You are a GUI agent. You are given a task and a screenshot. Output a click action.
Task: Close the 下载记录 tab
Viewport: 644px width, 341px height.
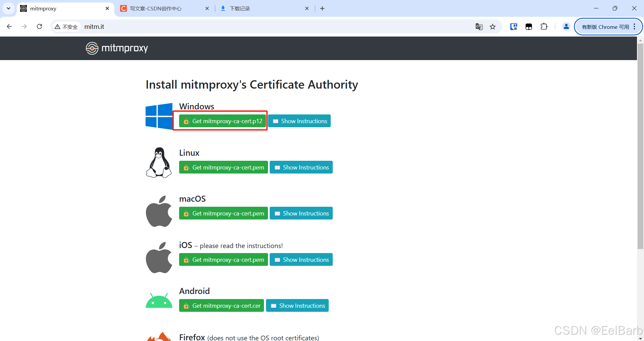tap(307, 8)
